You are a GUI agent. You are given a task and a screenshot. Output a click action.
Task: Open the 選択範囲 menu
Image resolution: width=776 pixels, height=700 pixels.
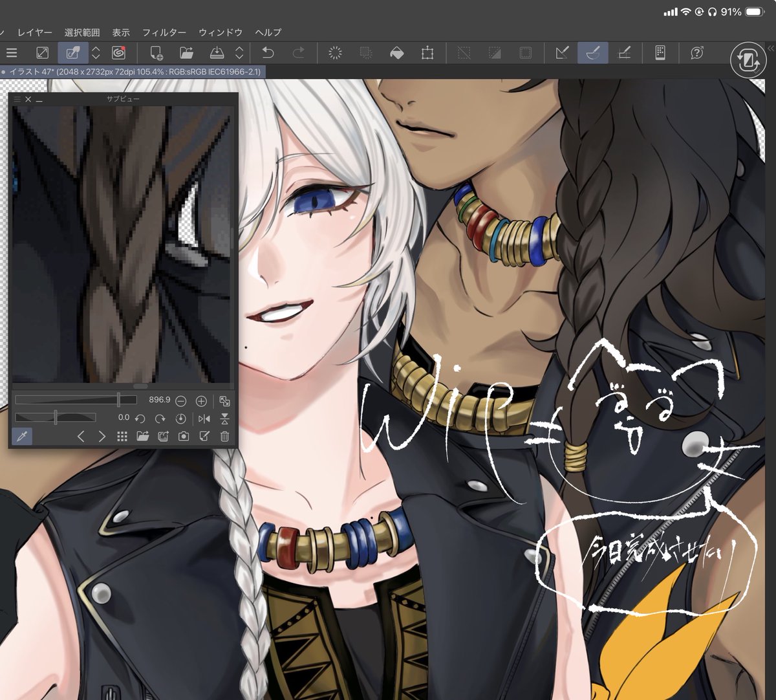[x=82, y=32]
